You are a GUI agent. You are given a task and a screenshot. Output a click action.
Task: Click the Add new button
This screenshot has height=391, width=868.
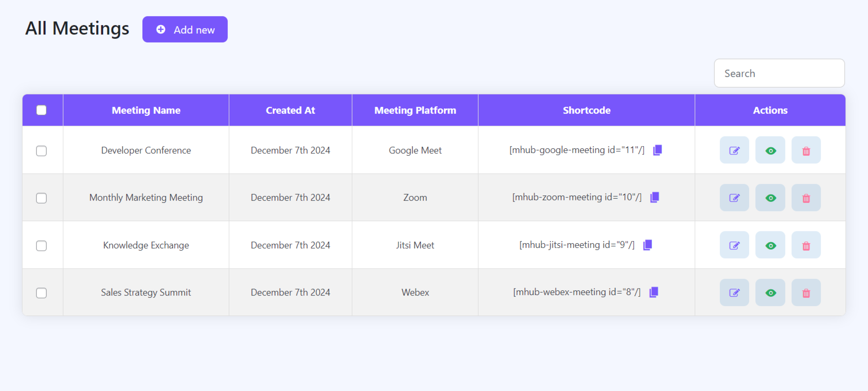pyautogui.click(x=185, y=29)
